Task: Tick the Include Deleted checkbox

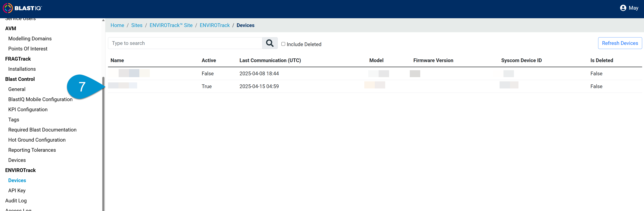Action: (283, 44)
